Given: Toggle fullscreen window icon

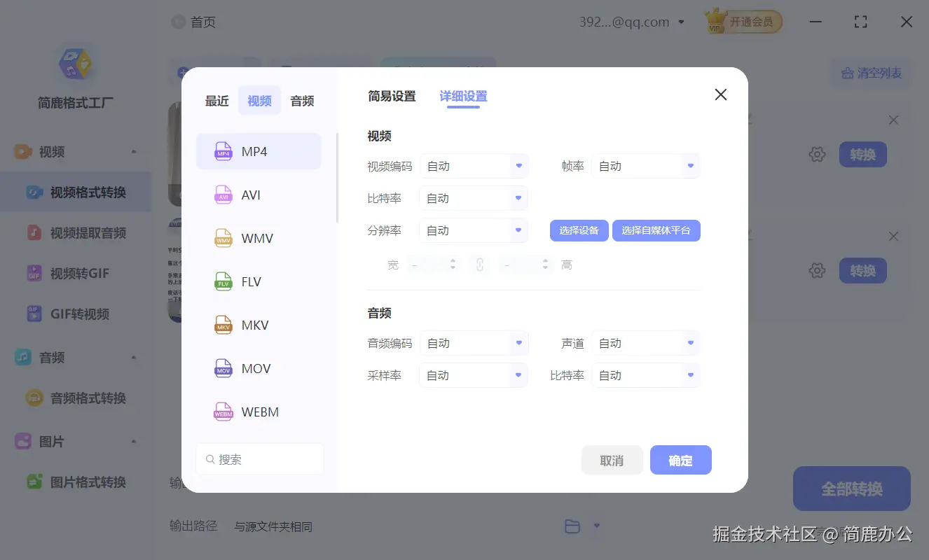Looking at the screenshot, I should (x=861, y=22).
